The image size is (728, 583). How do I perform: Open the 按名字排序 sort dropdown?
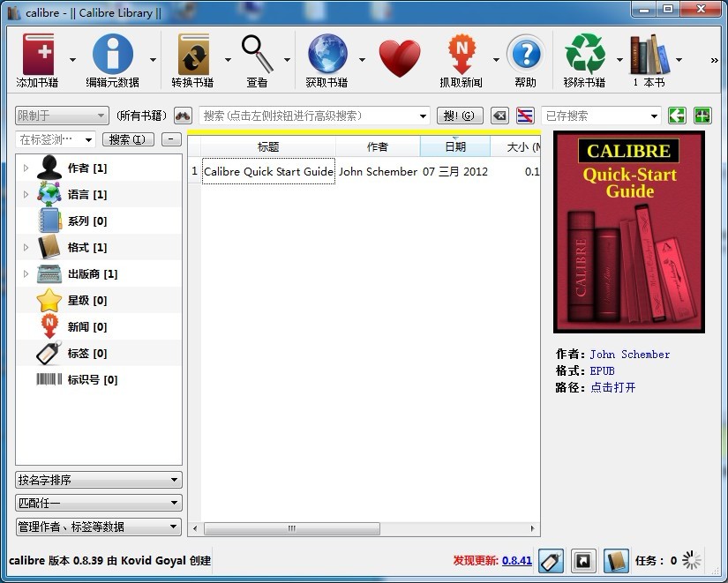99,481
